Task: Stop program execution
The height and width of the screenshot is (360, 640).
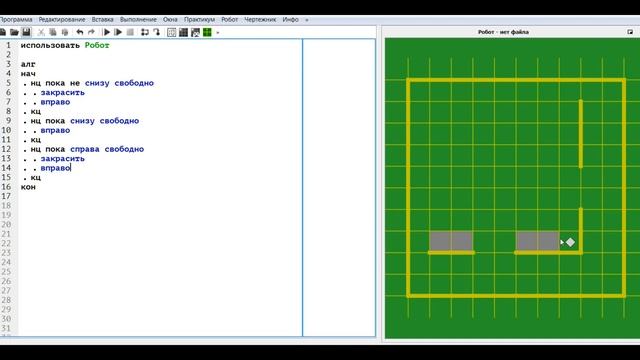Action: click(130, 32)
